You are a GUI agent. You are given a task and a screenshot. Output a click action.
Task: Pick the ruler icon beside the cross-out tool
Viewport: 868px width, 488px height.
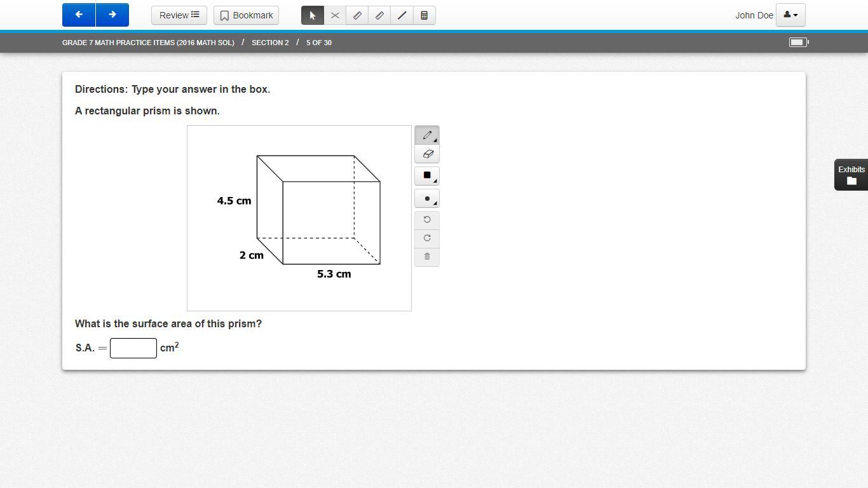coord(357,15)
